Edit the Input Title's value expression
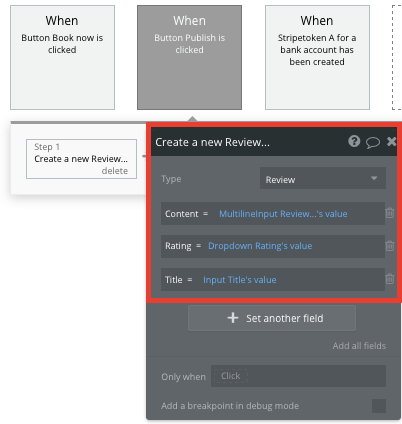The image size is (402, 424). 240,280
